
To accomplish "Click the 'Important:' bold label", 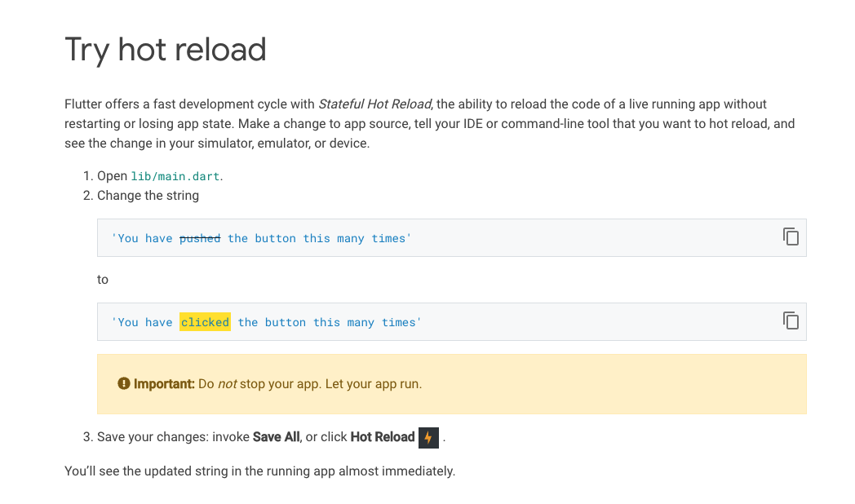I will [164, 383].
